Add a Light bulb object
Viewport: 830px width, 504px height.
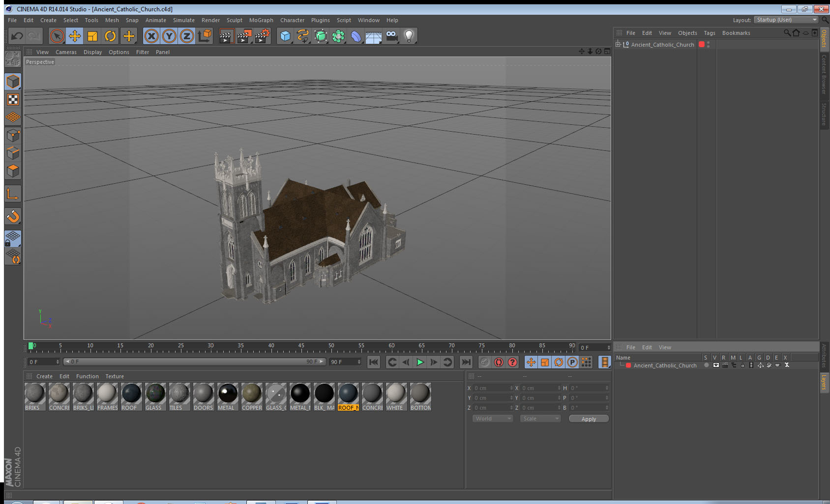point(409,36)
